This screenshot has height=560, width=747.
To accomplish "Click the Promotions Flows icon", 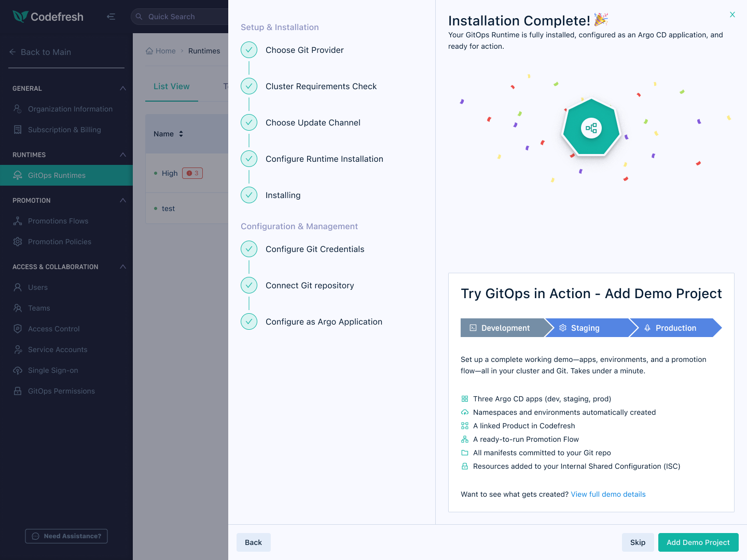I will click(18, 221).
